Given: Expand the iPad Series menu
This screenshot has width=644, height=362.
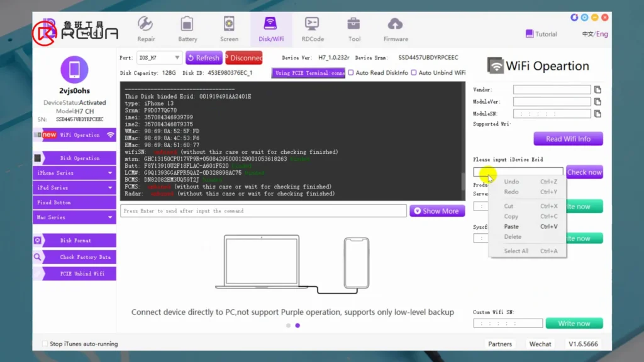Looking at the screenshot, I should [74, 187].
